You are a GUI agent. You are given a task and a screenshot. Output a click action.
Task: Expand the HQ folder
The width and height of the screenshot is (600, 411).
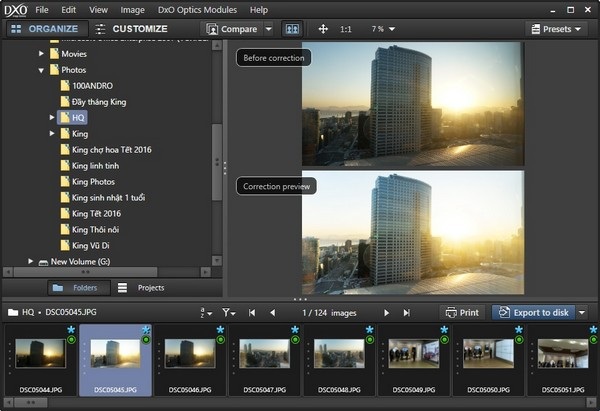[x=52, y=117]
